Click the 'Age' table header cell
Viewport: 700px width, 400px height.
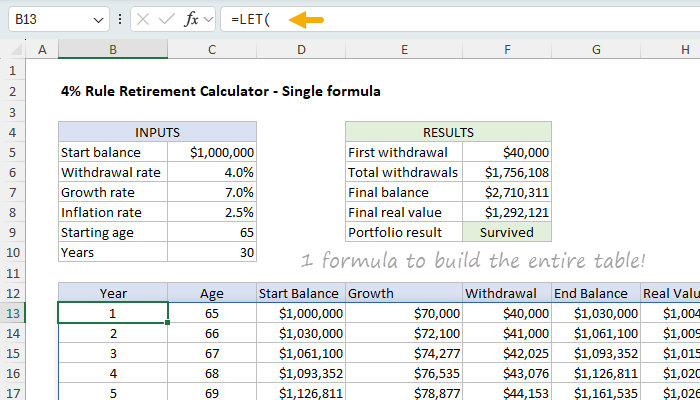(x=212, y=293)
